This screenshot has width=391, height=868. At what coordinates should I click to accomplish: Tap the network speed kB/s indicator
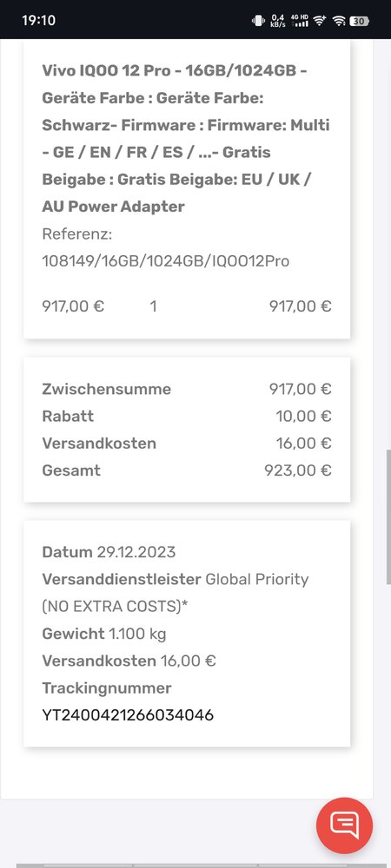click(278, 21)
